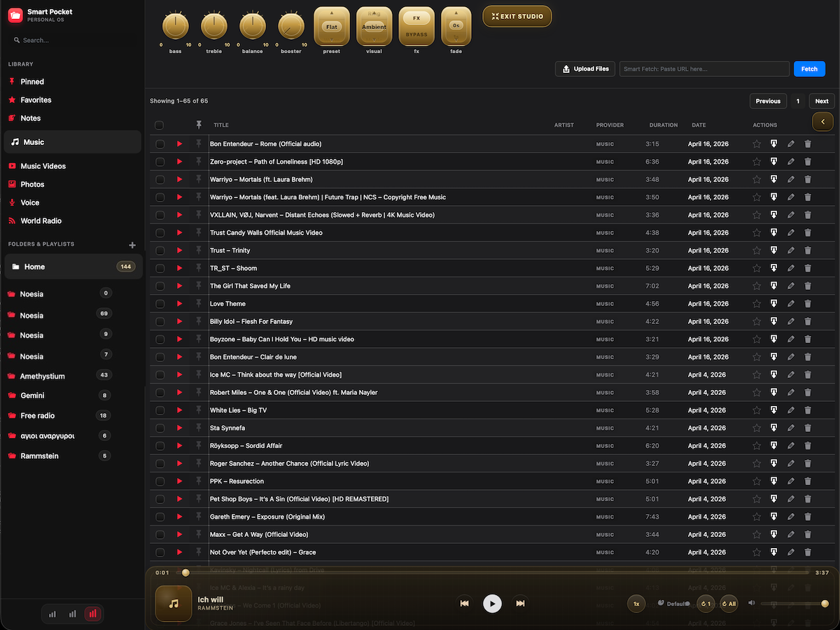Click the Smart Pocket app logo
This screenshot has width=840, height=630.
15,15
